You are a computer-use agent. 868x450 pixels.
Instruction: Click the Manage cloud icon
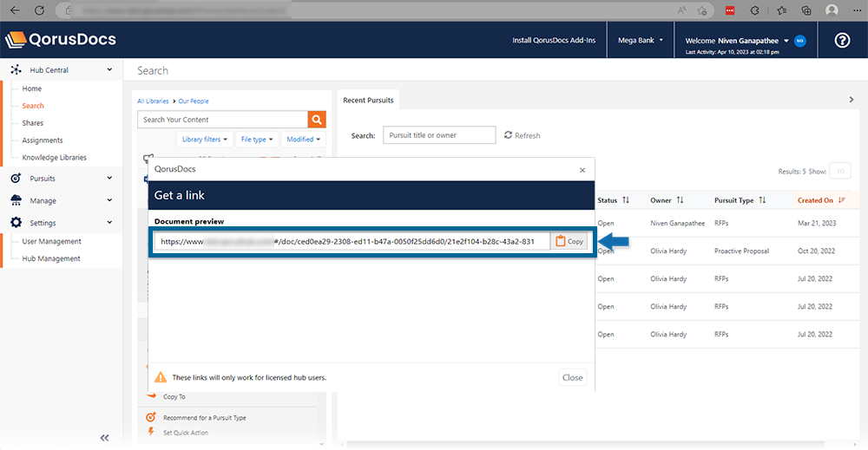(x=16, y=200)
